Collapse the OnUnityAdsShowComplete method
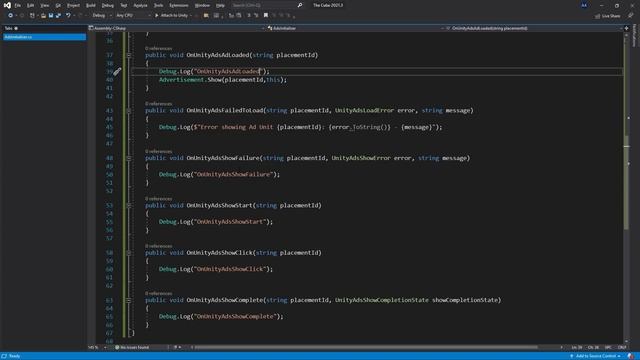 [129, 300]
